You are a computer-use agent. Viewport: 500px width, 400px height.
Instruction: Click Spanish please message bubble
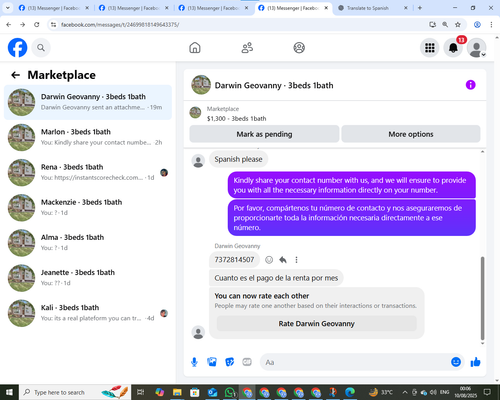click(x=238, y=159)
